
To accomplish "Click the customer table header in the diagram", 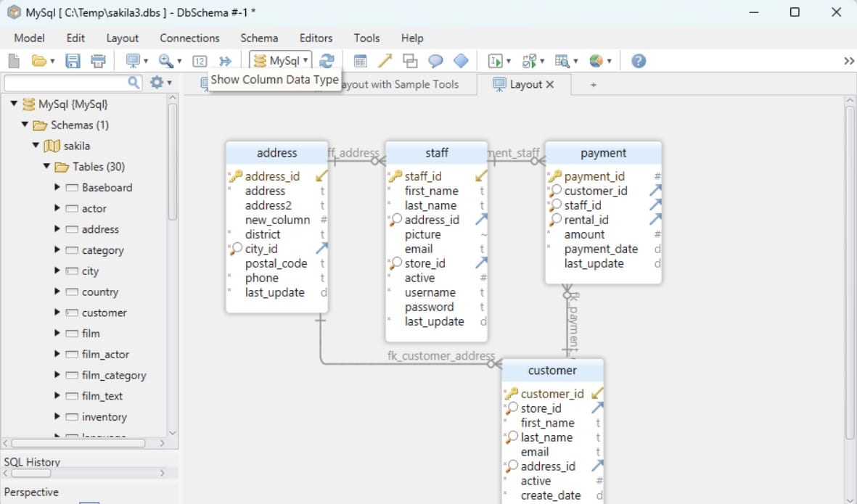I will (552, 371).
